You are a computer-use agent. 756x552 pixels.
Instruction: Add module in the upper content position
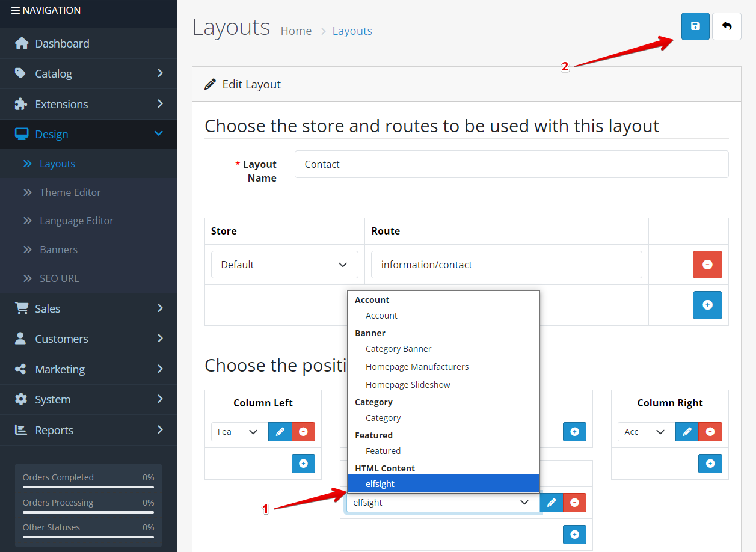574,432
